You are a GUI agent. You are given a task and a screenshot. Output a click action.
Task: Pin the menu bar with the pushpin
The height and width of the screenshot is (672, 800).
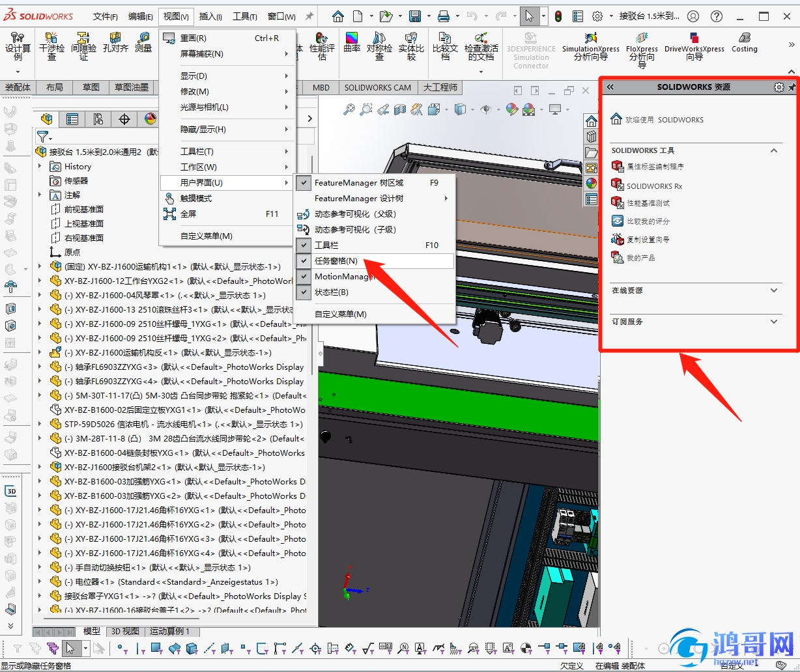309,16
